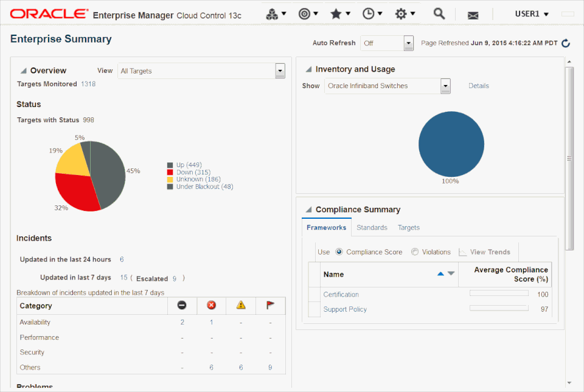
Task: Switch to the Targets compliance tab
Action: 408,227
